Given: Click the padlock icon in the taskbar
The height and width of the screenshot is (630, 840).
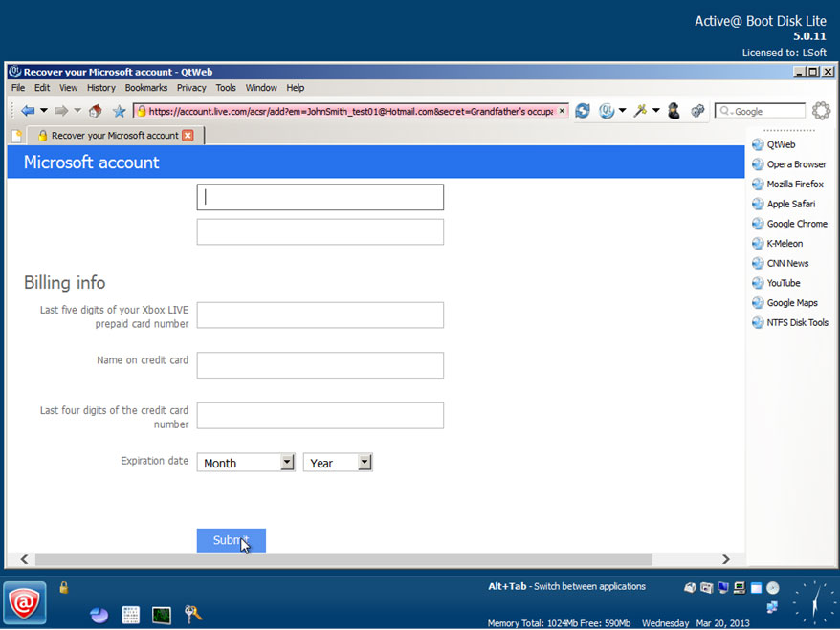Looking at the screenshot, I should tap(64, 587).
